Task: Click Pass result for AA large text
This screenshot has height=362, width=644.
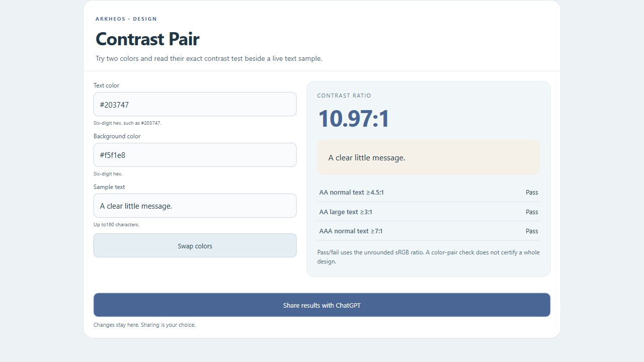Action: tap(532, 212)
